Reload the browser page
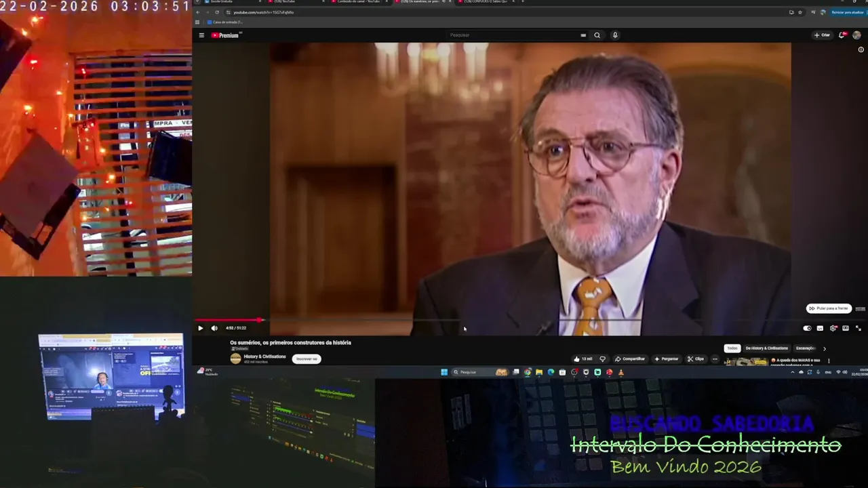The width and height of the screenshot is (868, 488). click(x=217, y=12)
